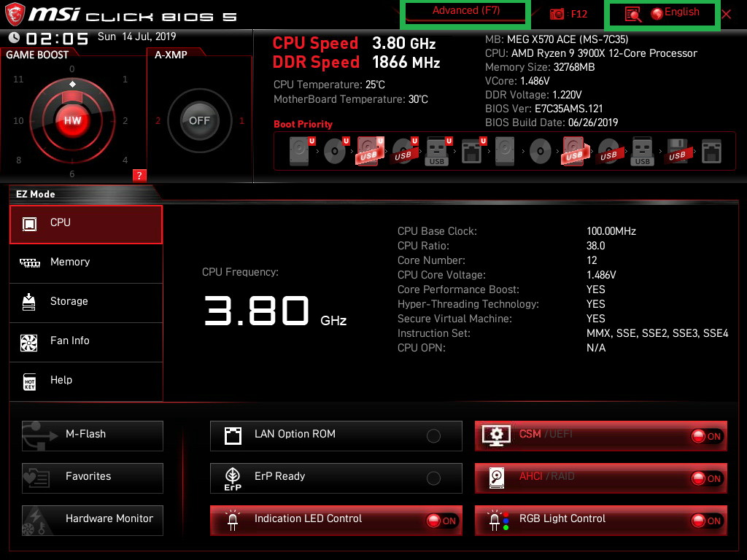Select the legacy hard disk boot device without badge
This screenshot has height=560, width=747.
coord(505,151)
